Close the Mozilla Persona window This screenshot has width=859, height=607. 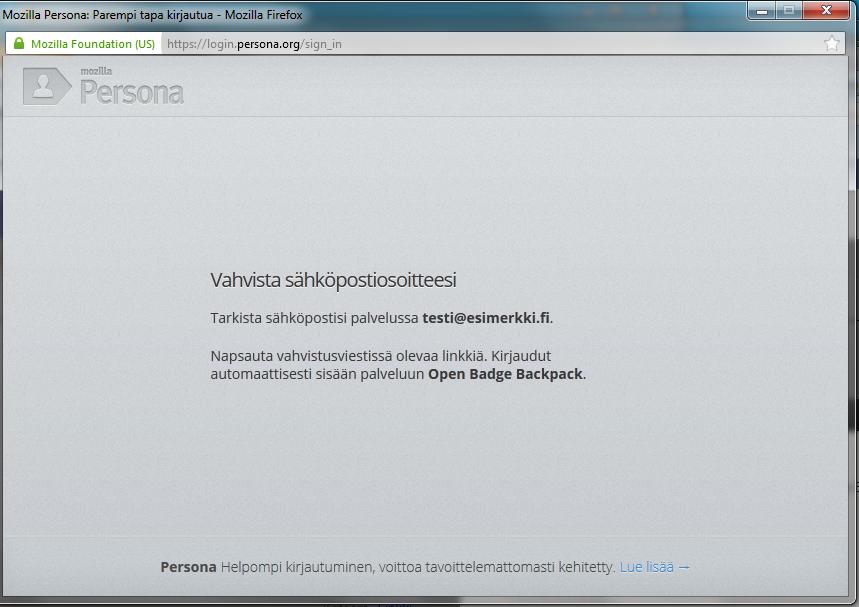[x=826, y=11]
